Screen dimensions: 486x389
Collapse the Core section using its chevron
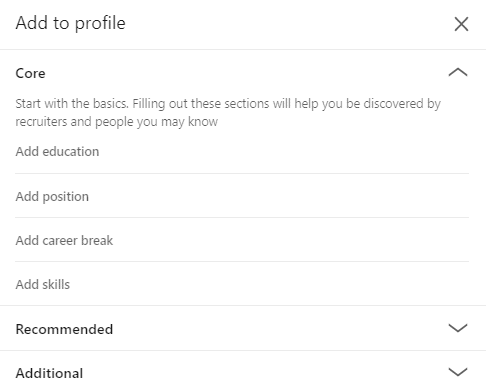tap(458, 72)
